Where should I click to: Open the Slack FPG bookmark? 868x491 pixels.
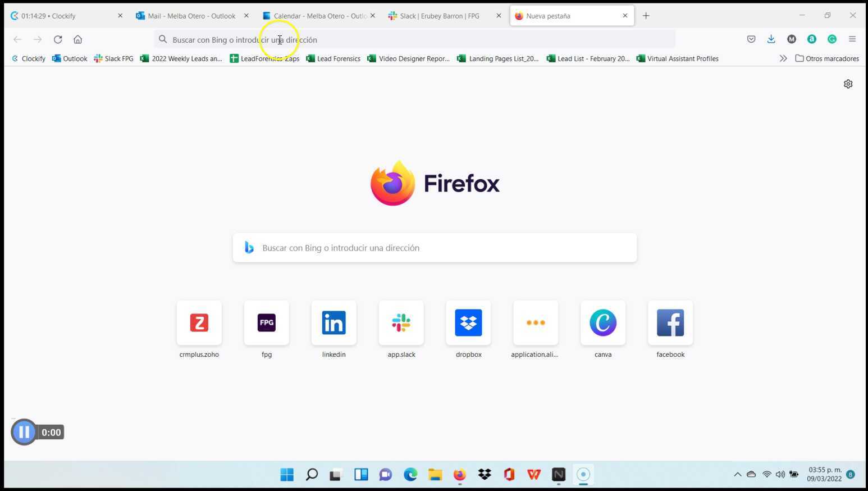click(x=114, y=58)
